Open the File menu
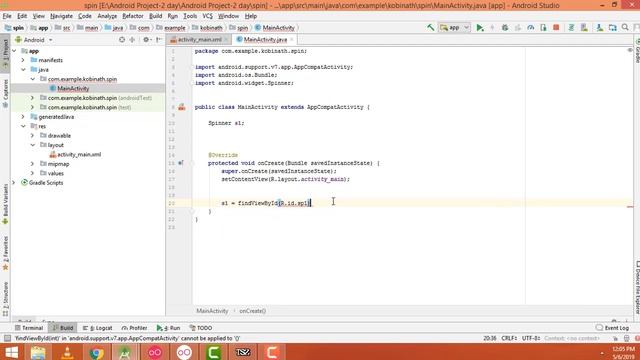 coord(7,16)
